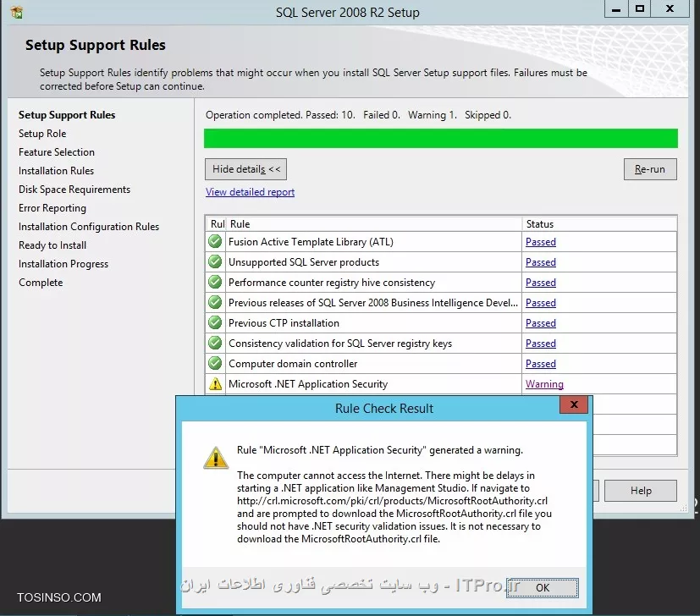
Task: Click green check icon for Previous CTP installation
Action: (215, 322)
